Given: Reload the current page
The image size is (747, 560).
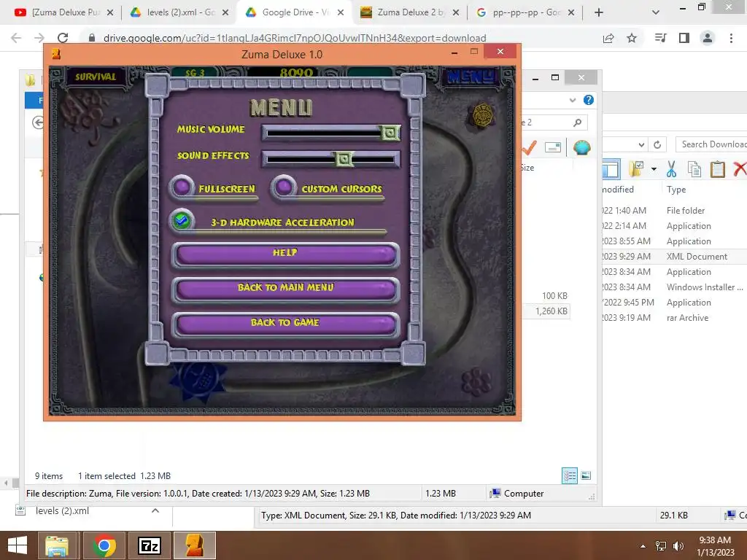Looking at the screenshot, I should tap(63, 38).
